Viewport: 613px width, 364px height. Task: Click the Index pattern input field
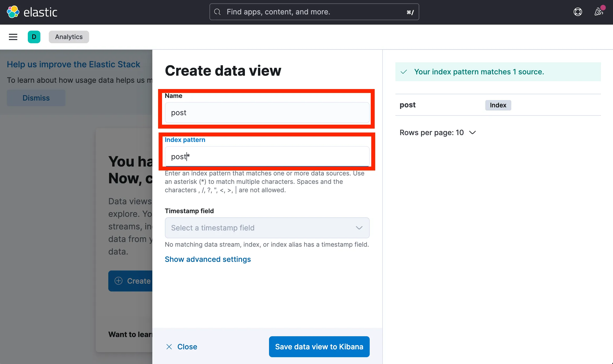(x=267, y=157)
